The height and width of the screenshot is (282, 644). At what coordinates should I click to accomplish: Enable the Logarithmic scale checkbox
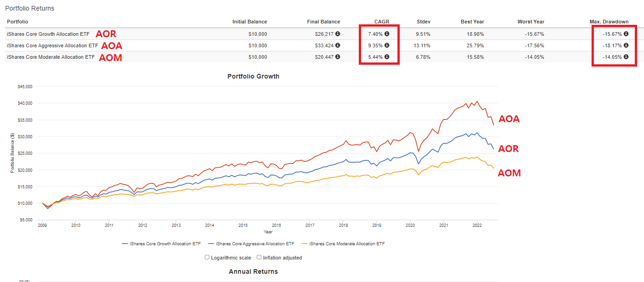pos(207,257)
